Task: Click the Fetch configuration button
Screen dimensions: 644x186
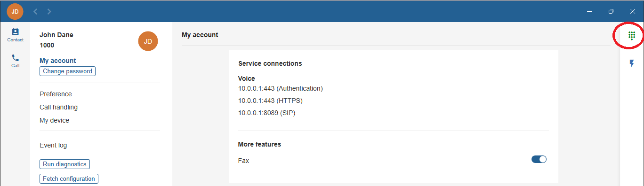Action: point(69,178)
